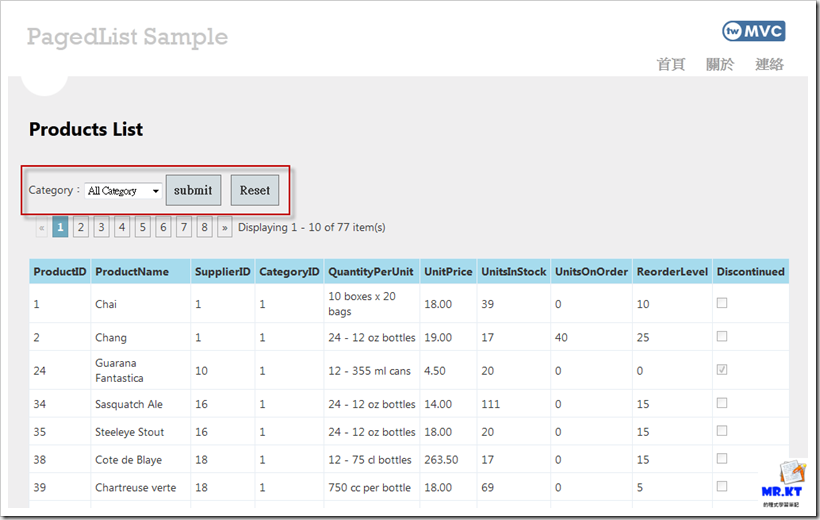This screenshot has width=820, height=520.
Task: Click the ProductName column header
Action: pyautogui.click(x=141, y=272)
